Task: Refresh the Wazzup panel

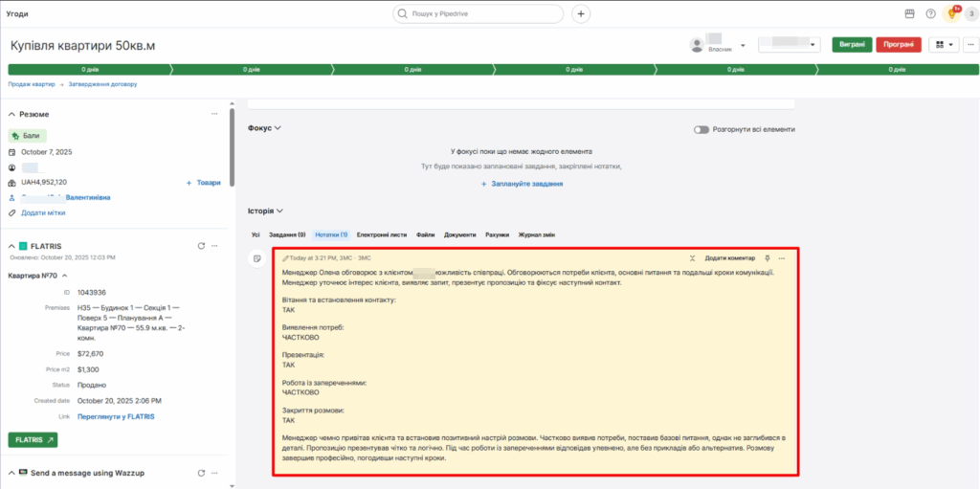Action: coord(201,474)
